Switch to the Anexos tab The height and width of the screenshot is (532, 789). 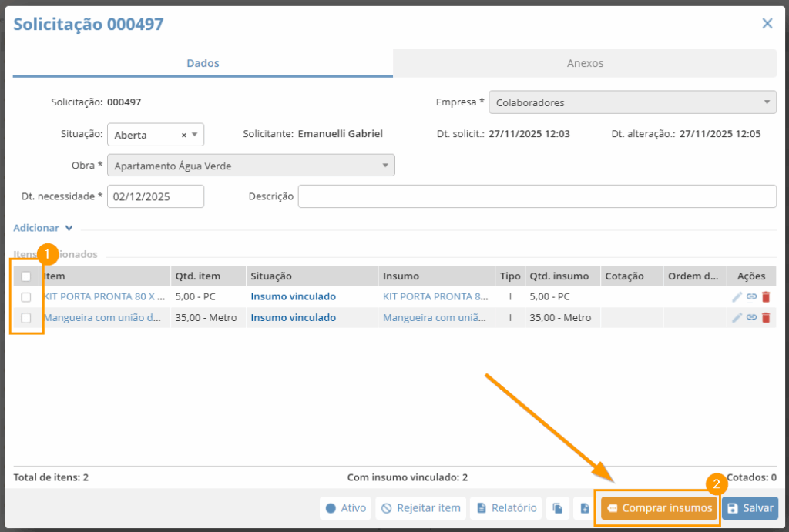(585, 63)
